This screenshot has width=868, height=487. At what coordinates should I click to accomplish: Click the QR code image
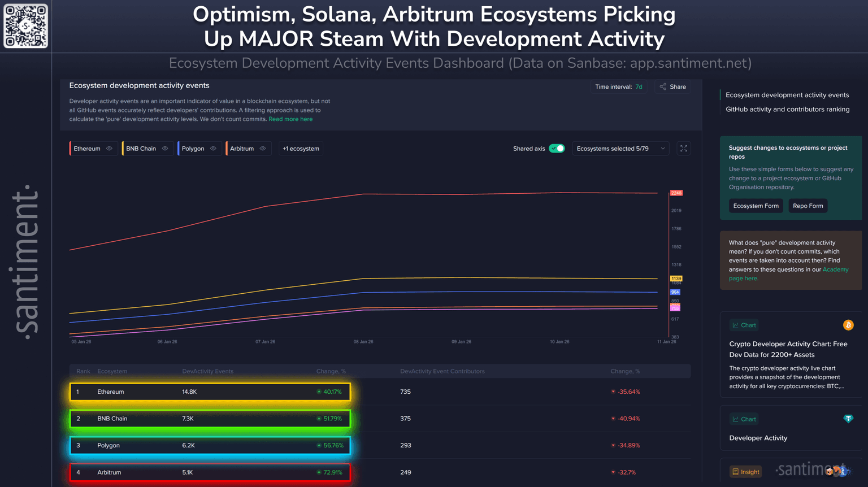click(26, 26)
